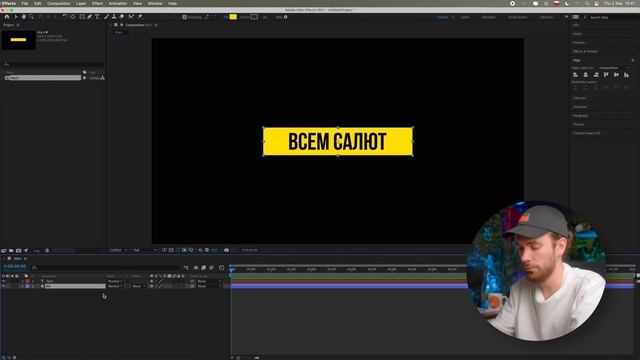The image size is (640, 360).
Task: Toggle the Snapping checkbox in toolbar
Action: pos(184,17)
